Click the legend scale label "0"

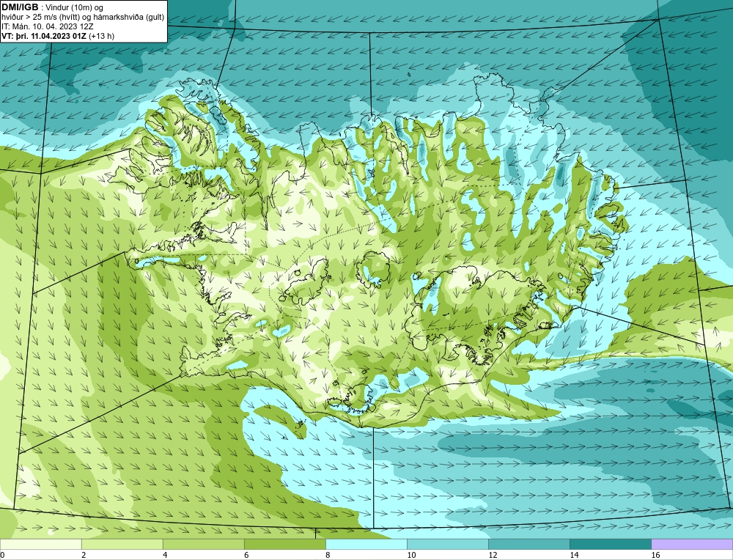(x=2, y=555)
